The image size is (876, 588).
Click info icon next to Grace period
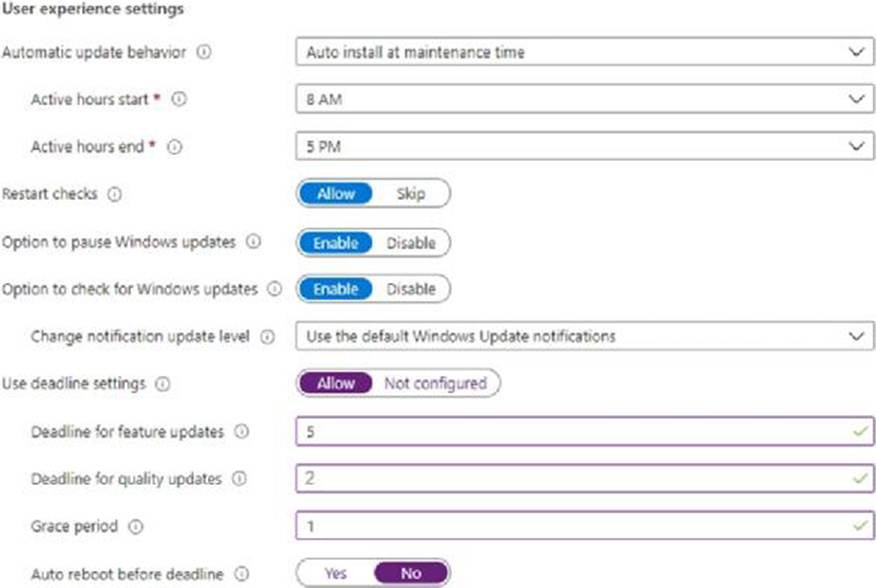[135, 526]
